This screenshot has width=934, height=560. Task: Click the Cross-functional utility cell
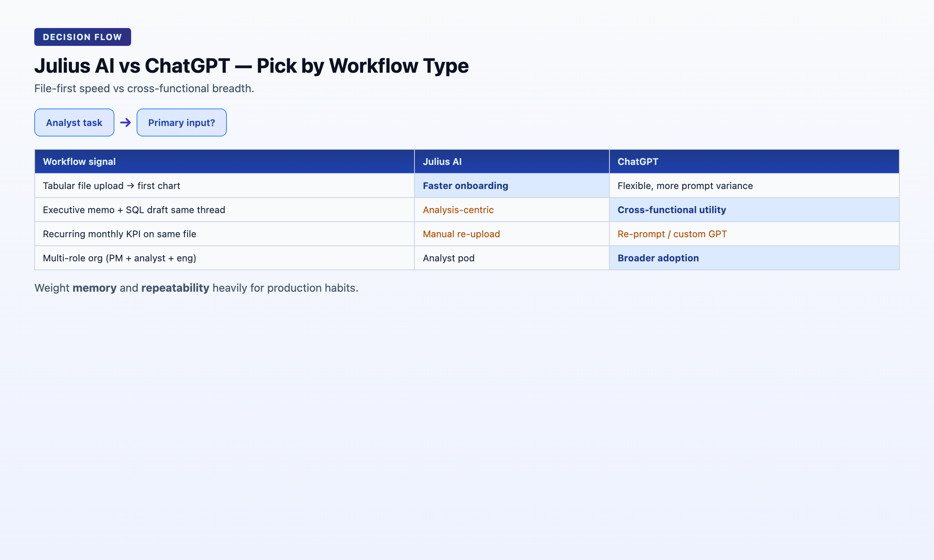(x=754, y=210)
